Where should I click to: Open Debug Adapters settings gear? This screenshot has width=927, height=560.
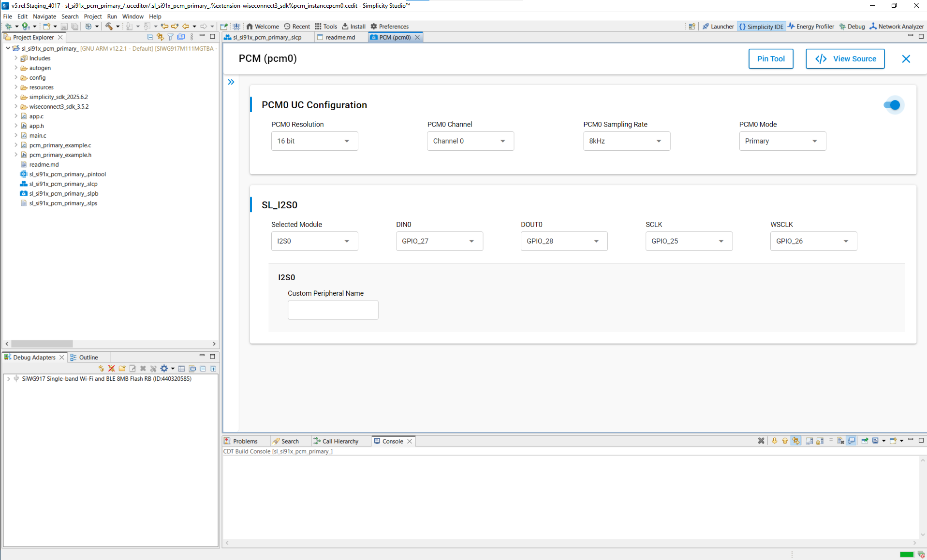point(164,369)
